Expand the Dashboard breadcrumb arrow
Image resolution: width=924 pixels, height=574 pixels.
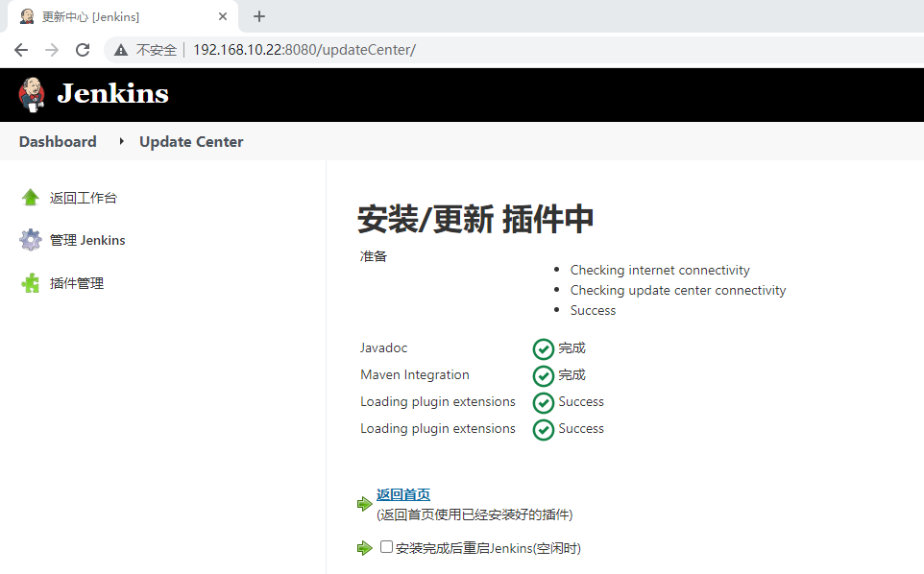click(x=121, y=141)
